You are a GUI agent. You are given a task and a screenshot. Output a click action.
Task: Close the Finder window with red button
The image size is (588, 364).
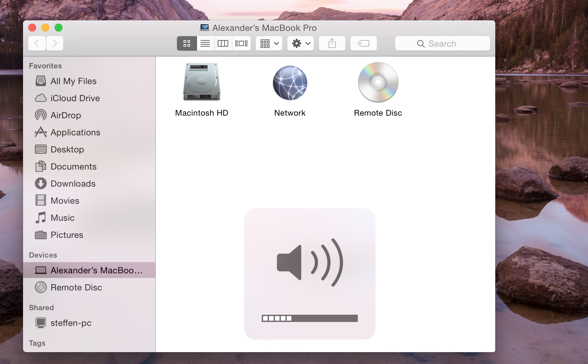point(32,28)
